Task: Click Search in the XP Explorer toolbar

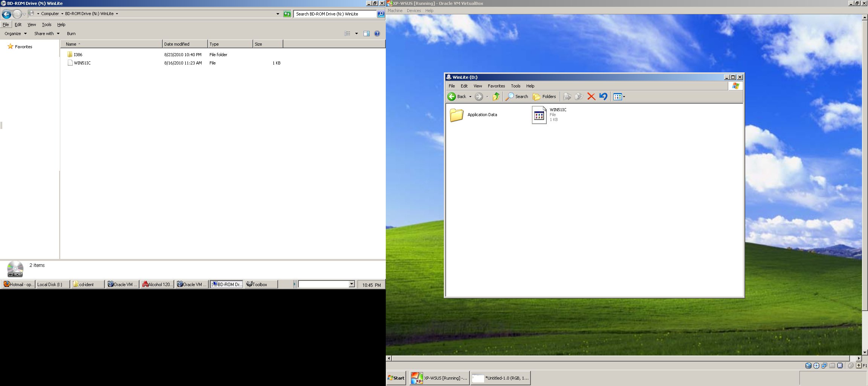Action: coord(517,96)
